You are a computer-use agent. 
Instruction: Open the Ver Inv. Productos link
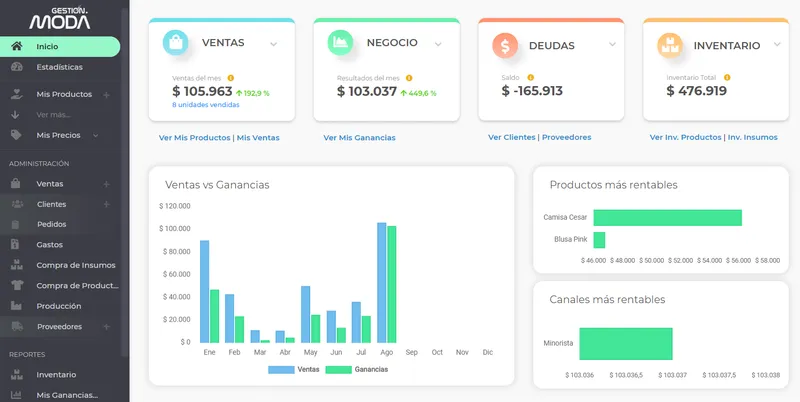[x=685, y=137]
